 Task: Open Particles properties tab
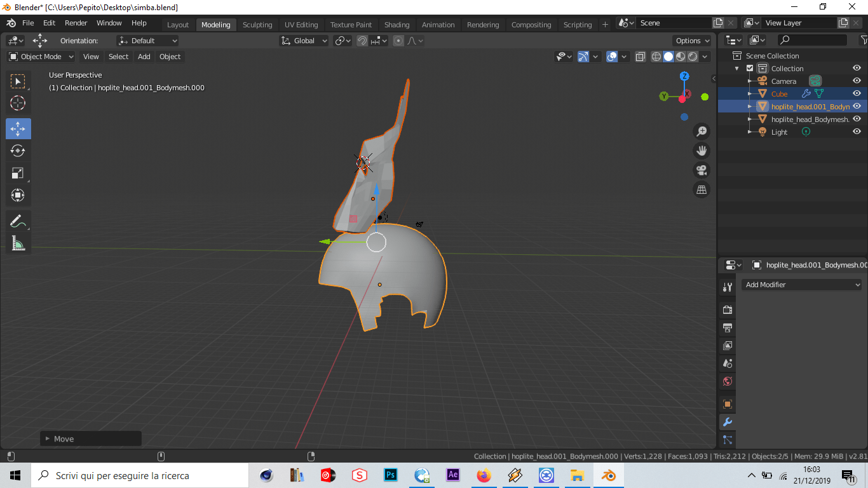(728, 440)
